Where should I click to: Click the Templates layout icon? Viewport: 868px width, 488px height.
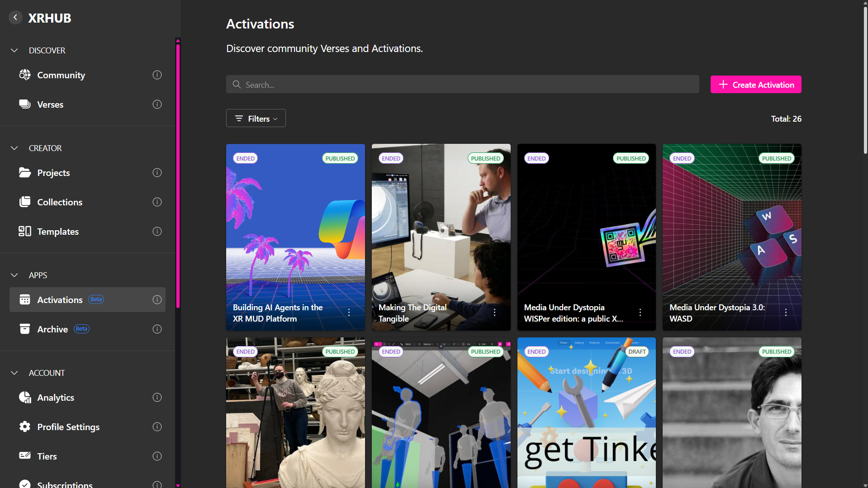pos(25,231)
